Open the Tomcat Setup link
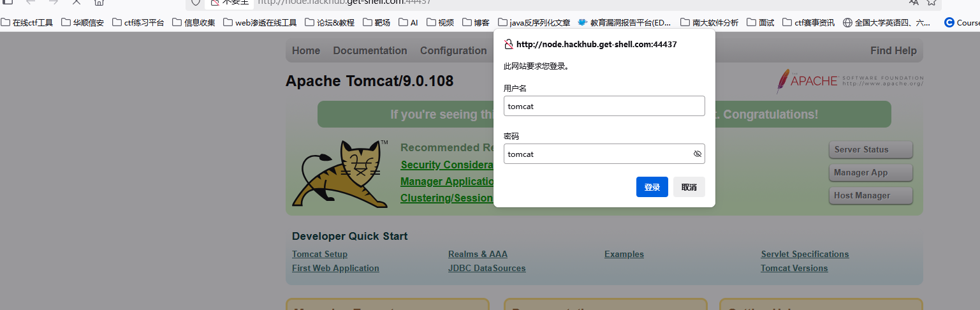This screenshot has width=980, height=310. 319,254
